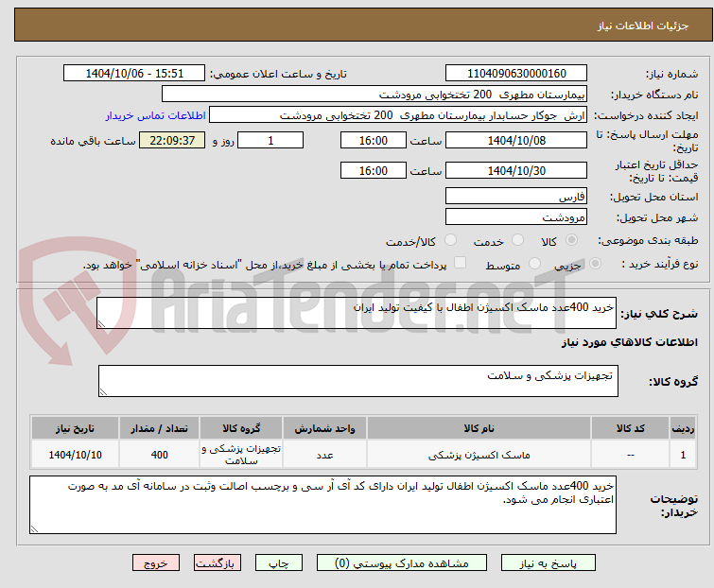Click the resize grip of description textarea

tap(101, 324)
